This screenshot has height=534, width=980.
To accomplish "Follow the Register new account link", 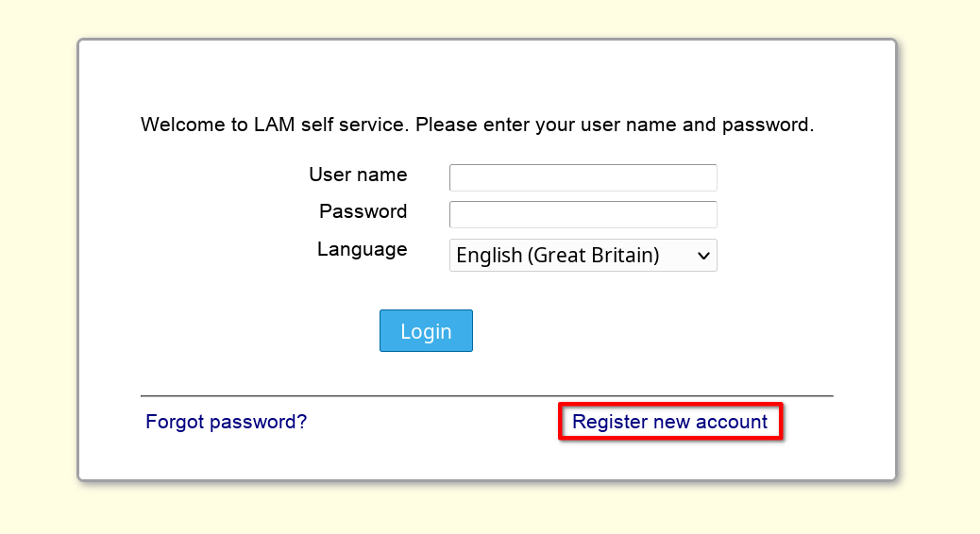I will [669, 422].
